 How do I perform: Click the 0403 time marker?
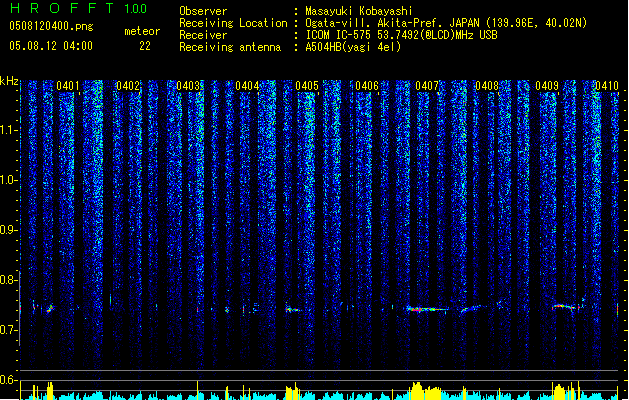(x=188, y=86)
